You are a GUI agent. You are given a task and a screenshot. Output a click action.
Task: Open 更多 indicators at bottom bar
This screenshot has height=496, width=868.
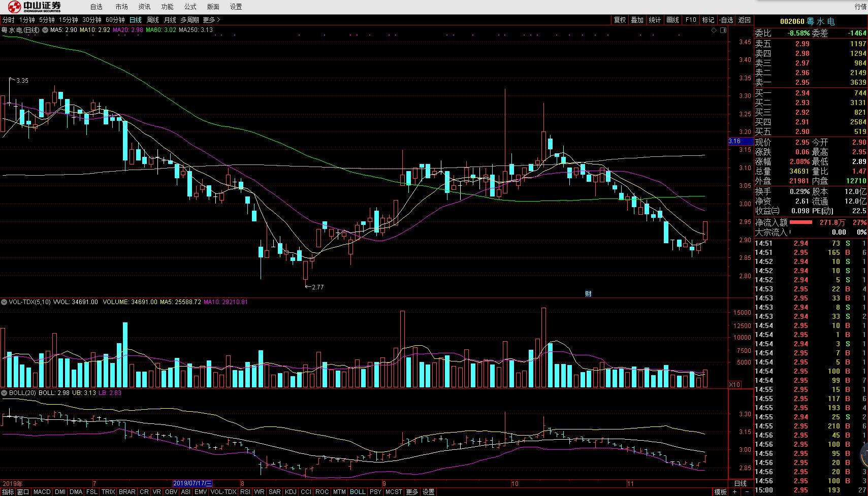412,492
